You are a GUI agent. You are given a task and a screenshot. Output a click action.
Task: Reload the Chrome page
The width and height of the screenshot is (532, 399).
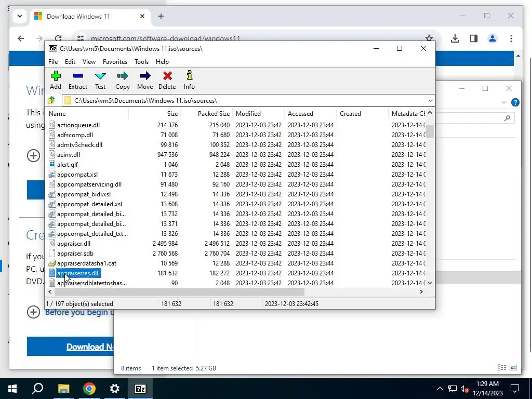(x=58, y=38)
